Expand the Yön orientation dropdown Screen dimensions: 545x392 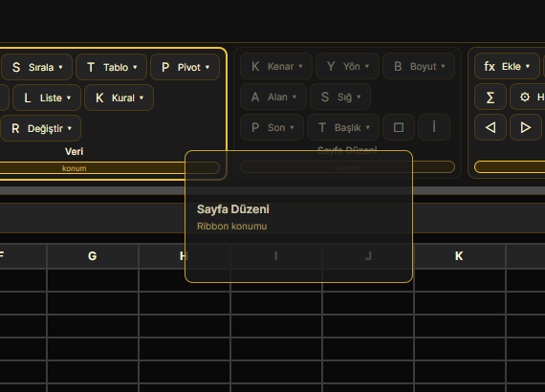(348, 66)
